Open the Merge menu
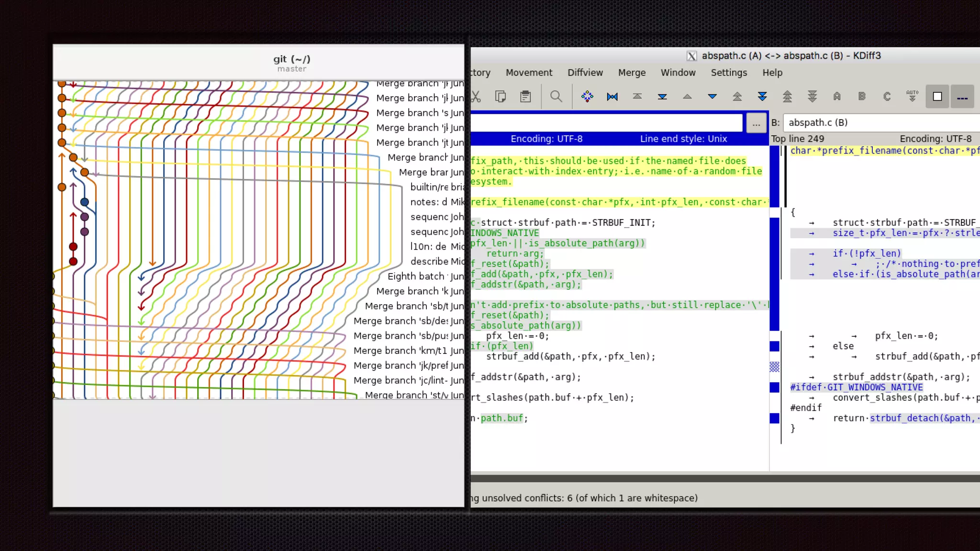 (x=632, y=73)
